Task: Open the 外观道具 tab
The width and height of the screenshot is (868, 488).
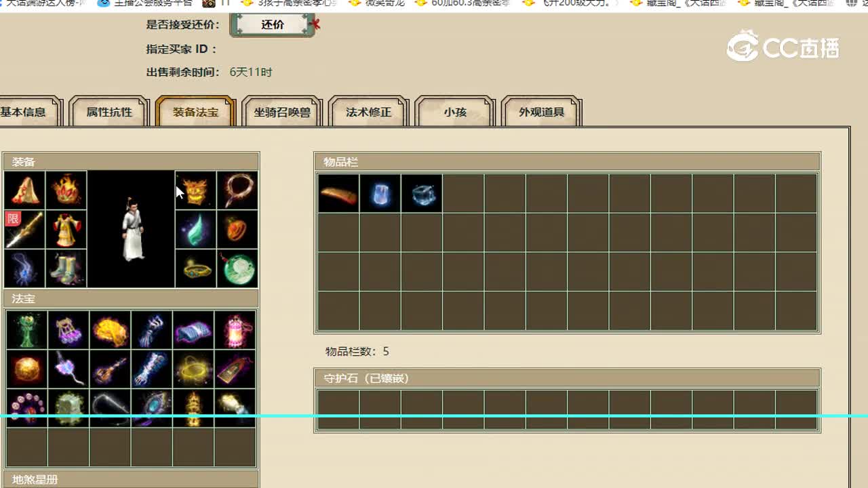Action: point(541,112)
